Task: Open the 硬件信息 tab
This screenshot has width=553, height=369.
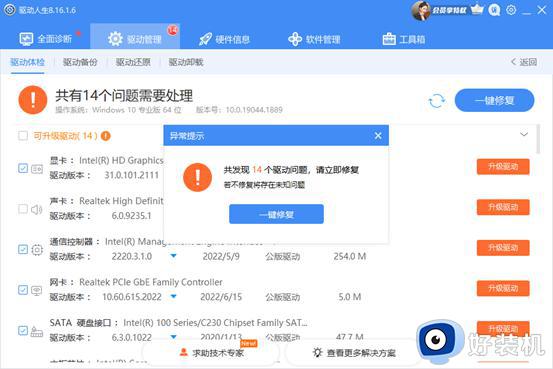Action: [x=224, y=39]
